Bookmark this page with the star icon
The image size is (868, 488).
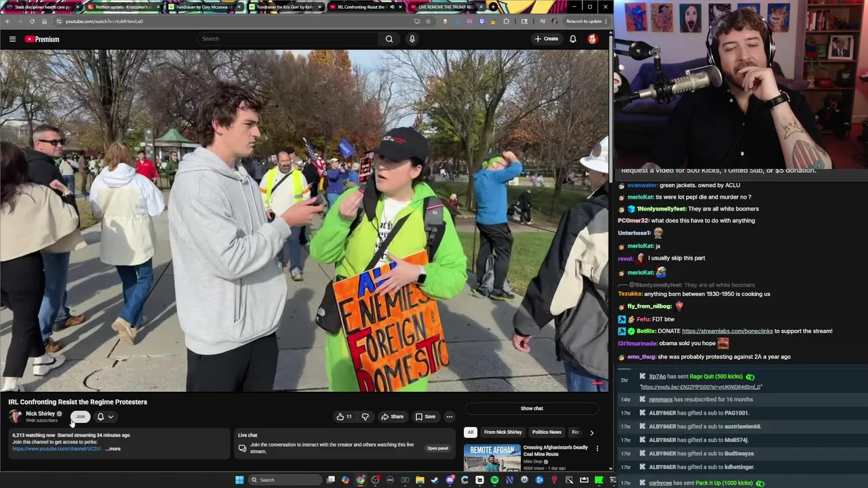coord(428,21)
